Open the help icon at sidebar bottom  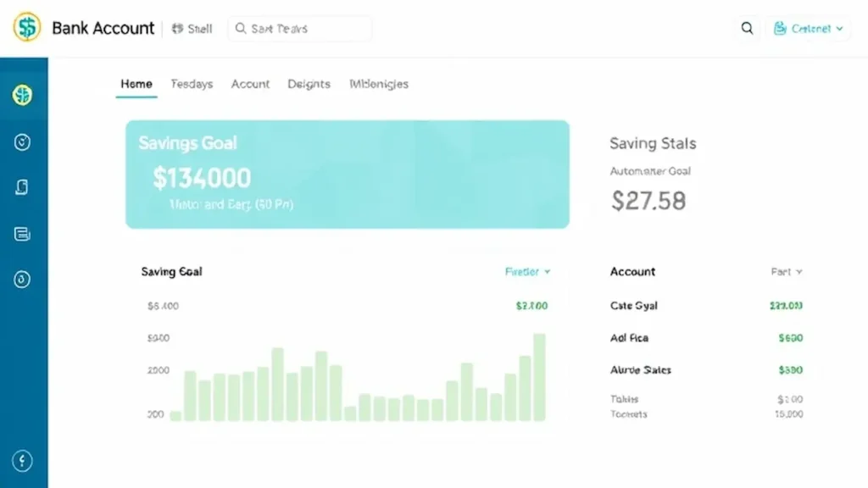click(x=21, y=460)
